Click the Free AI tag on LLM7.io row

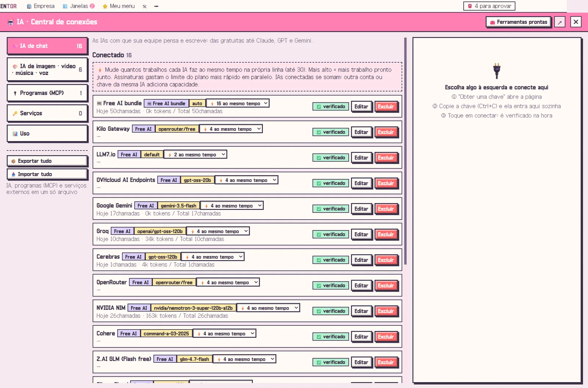pyautogui.click(x=129, y=155)
